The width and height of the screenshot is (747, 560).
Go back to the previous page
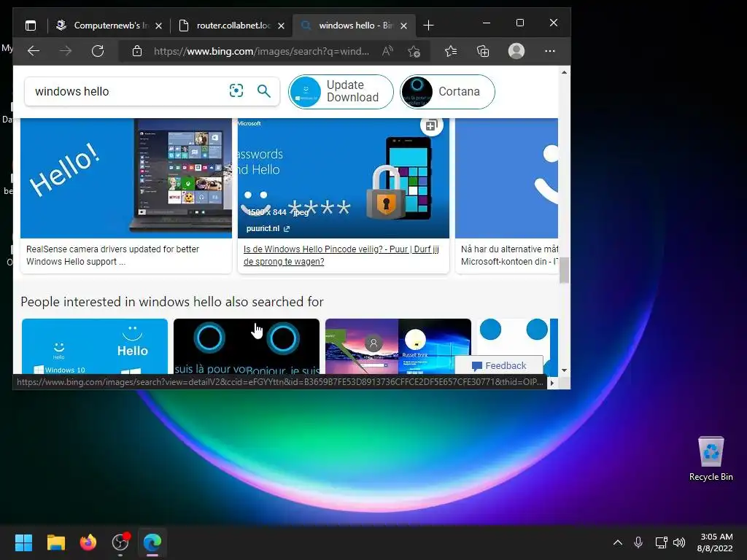pyautogui.click(x=34, y=51)
